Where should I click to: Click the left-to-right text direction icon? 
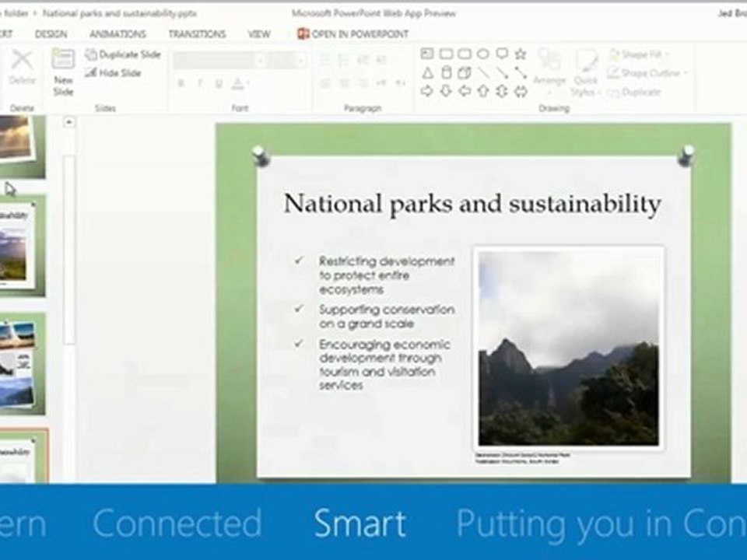(381, 83)
